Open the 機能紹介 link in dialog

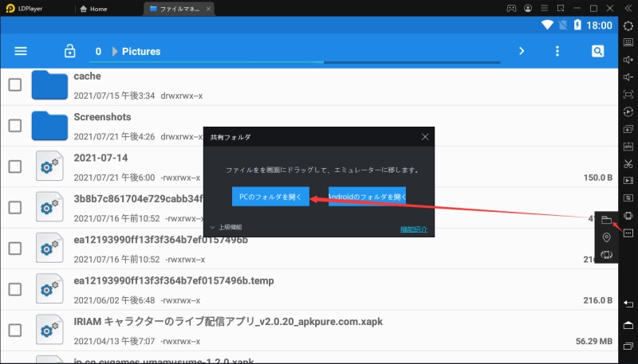(414, 229)
